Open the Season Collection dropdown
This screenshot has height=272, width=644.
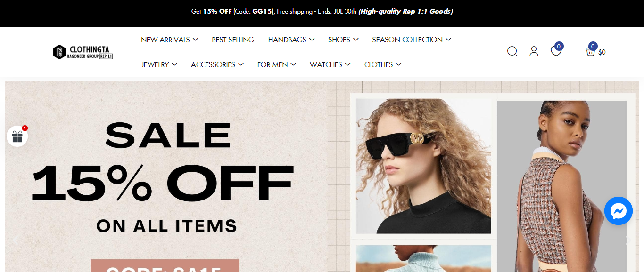411,40
